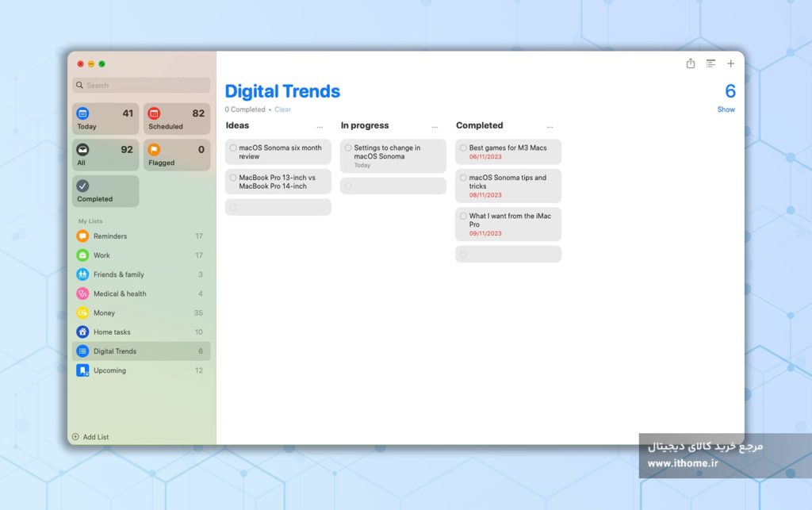Click the date 08/11/2023
The image size is (812, 510).
tap(485, 195)
